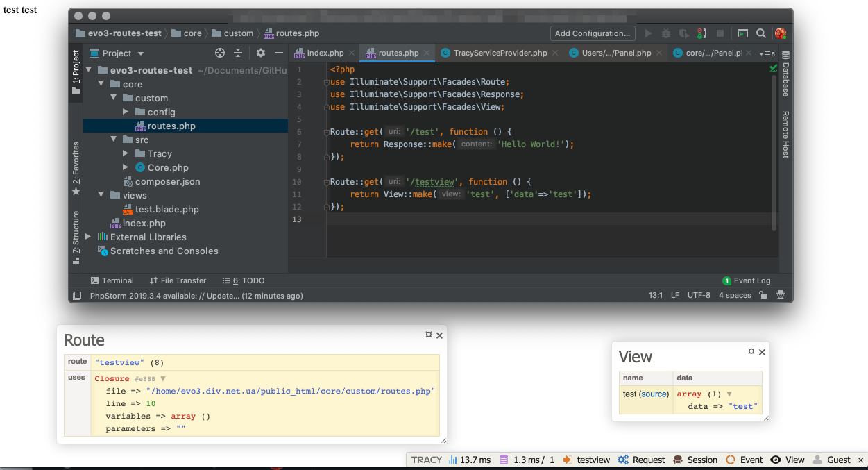Viewport: 868px width, 470px height.
Task: Click the Stop square icon
Action: [720, 33]
